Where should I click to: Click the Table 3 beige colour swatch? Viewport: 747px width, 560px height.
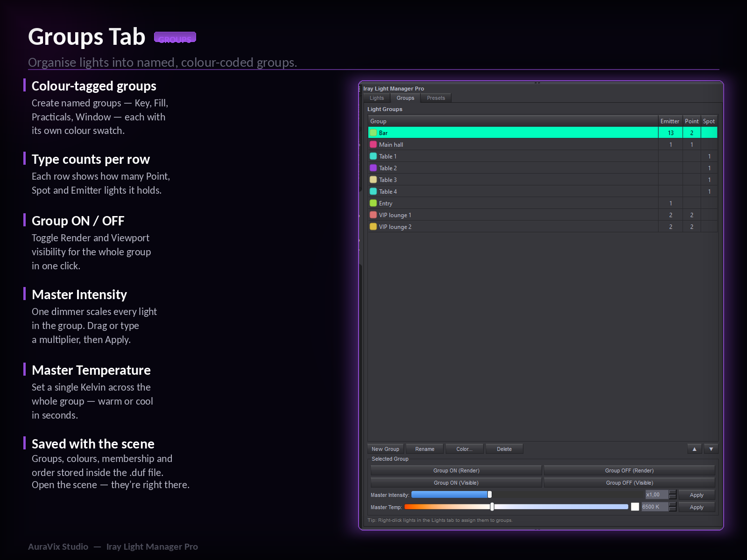pos(373,180)
